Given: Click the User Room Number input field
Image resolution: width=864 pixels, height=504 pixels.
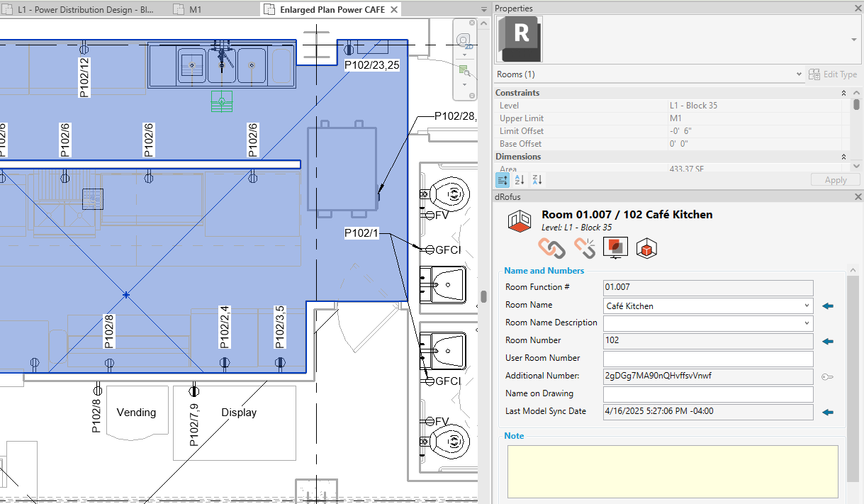Looking at the screenshot, I should [x=707, y=359].
